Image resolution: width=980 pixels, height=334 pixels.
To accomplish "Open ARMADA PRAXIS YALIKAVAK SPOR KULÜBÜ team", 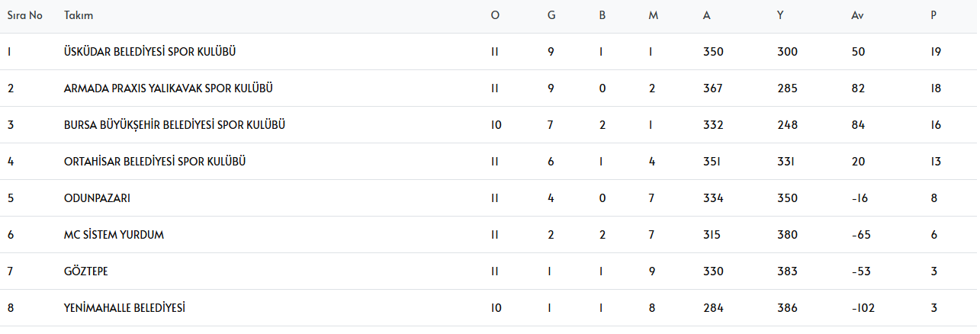I will (169, 88).
